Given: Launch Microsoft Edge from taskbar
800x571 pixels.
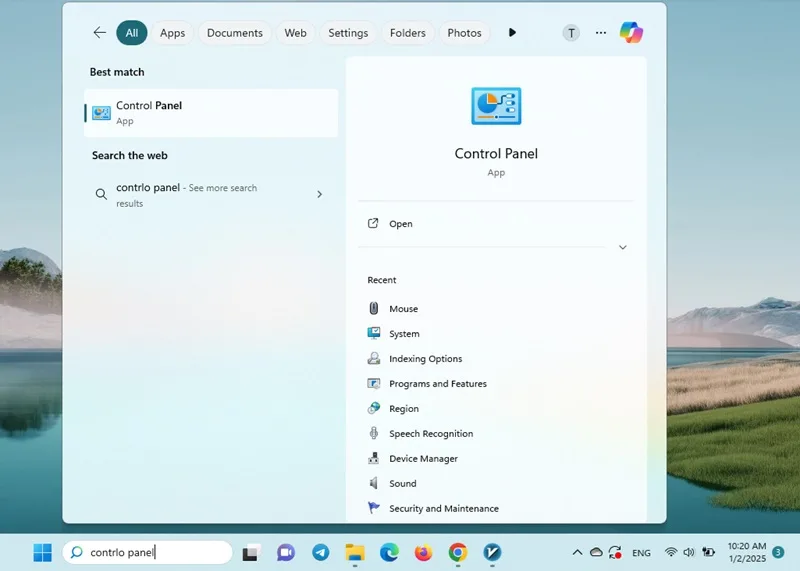Looking at the screenshot, I should 389,552.
